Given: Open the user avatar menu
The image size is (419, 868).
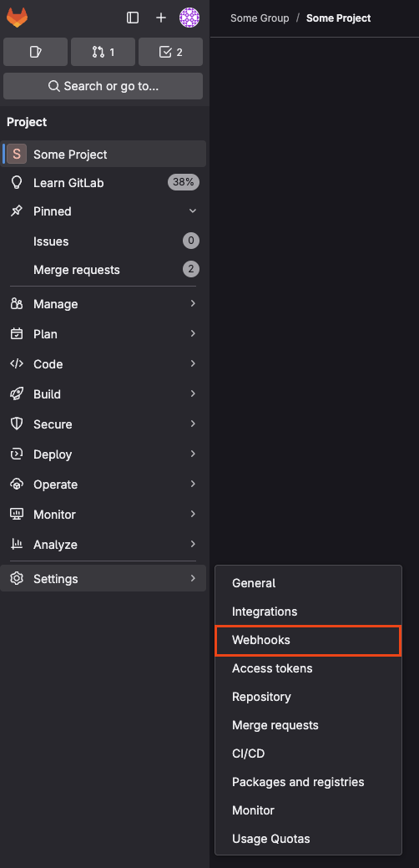Looking at the screenshot, I should coord(189,18).
